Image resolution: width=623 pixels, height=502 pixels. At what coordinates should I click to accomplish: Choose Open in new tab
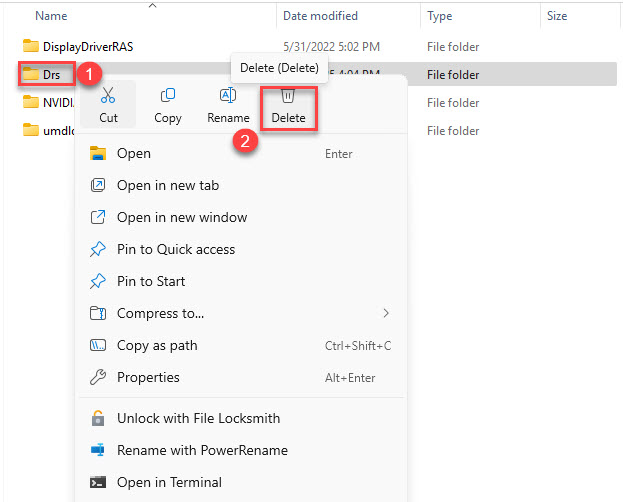167,185
